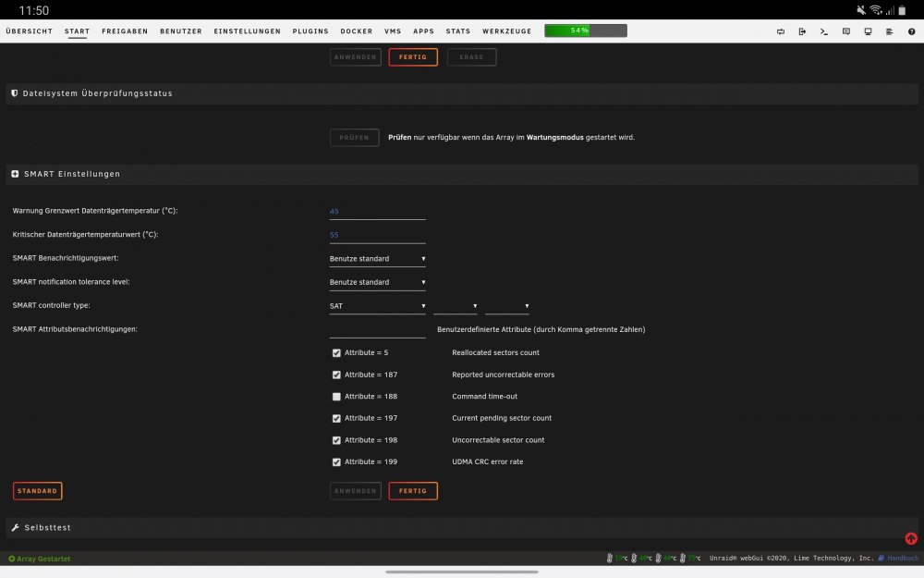Open third empty controller type dropdown
This screenshot has height=578, width=924.
tap(506, 305)
